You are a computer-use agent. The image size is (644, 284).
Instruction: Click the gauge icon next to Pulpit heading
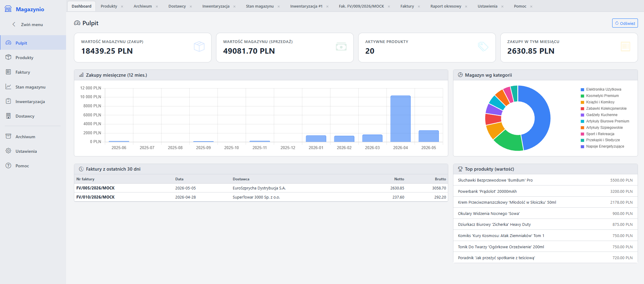77,23
